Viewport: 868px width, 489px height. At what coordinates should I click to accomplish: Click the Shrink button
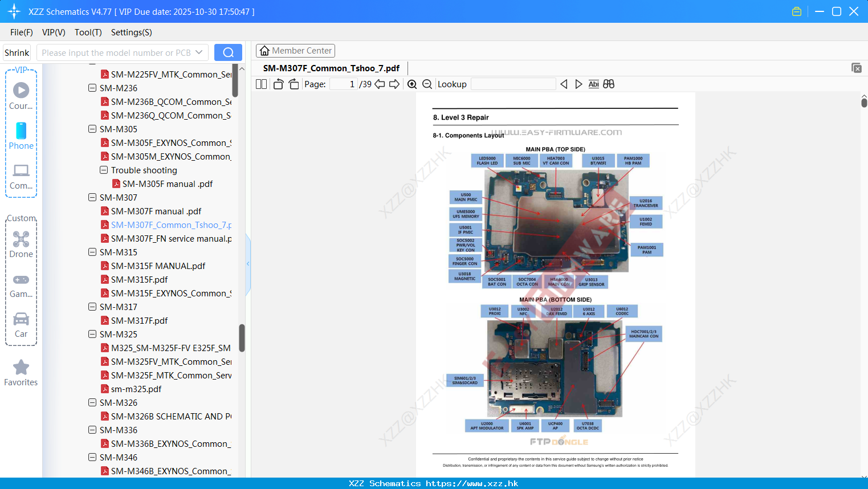click(17, 52)
